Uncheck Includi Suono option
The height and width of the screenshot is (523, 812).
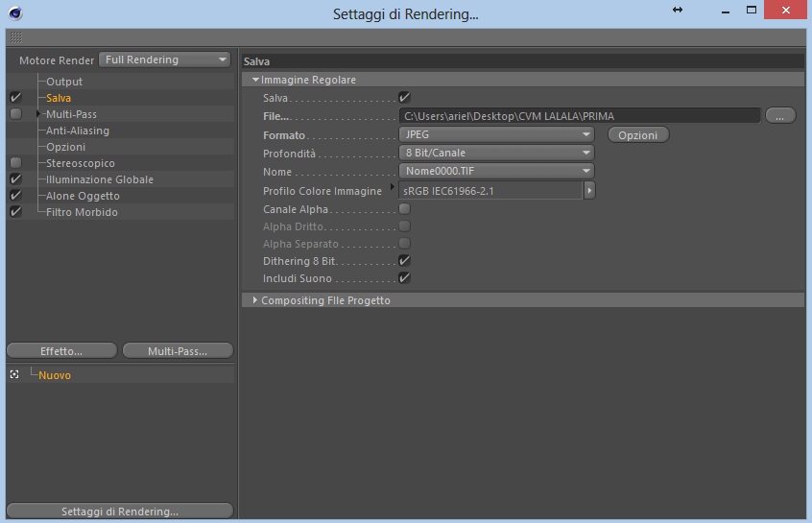tap(404, 278)
